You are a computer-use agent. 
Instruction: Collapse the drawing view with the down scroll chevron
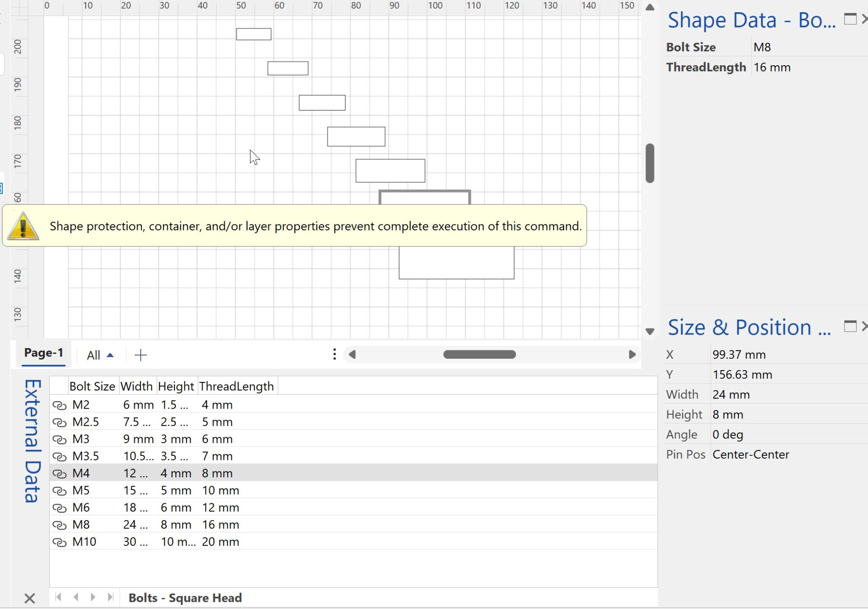point(649,332)
